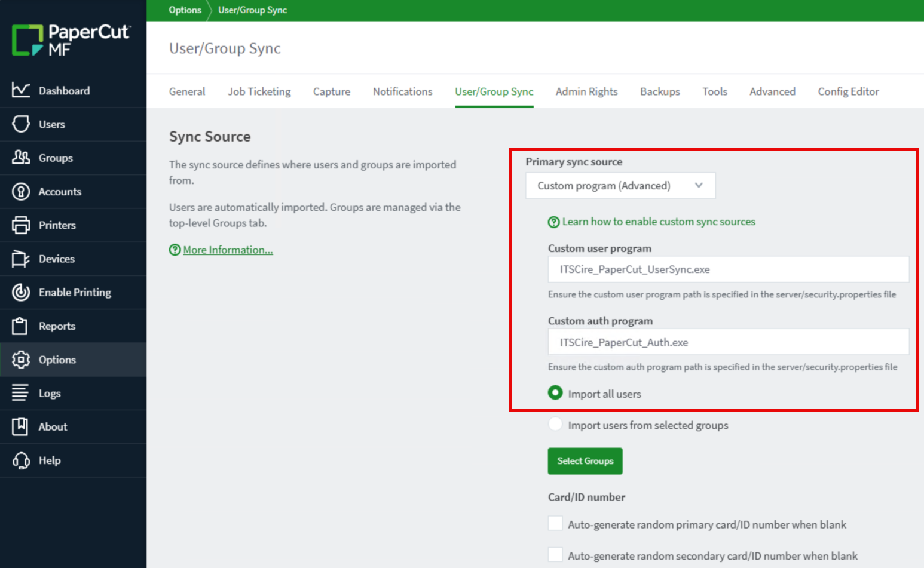Open the Config Editor tab
The image size is (924, 568).
pos(849,91)
